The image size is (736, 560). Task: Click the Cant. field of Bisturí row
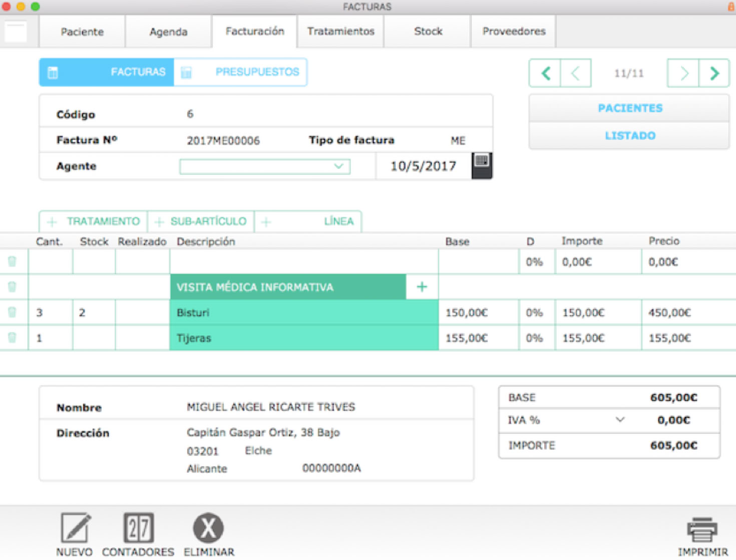point(50,313)
